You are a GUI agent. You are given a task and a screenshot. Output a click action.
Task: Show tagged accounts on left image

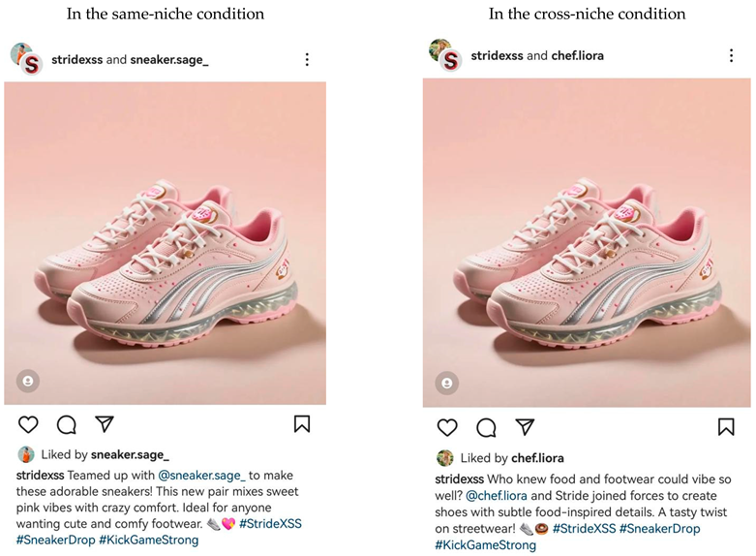point(27,383)
